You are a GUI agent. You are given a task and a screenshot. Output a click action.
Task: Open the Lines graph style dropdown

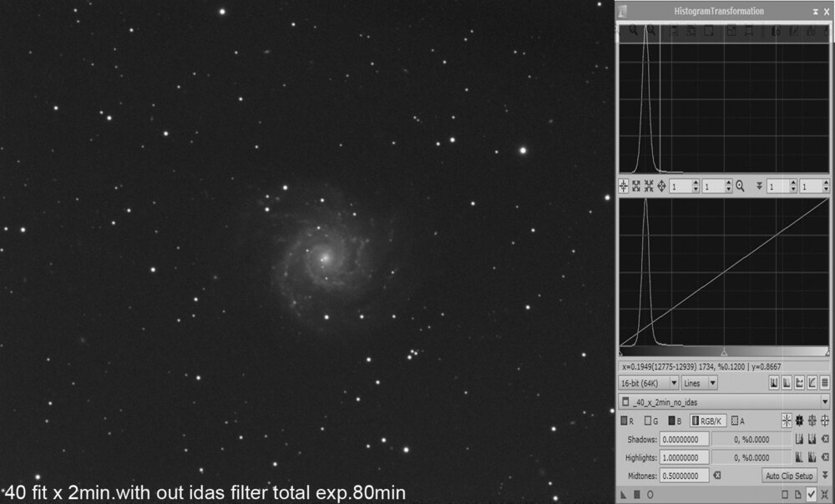tap(700, 383)
